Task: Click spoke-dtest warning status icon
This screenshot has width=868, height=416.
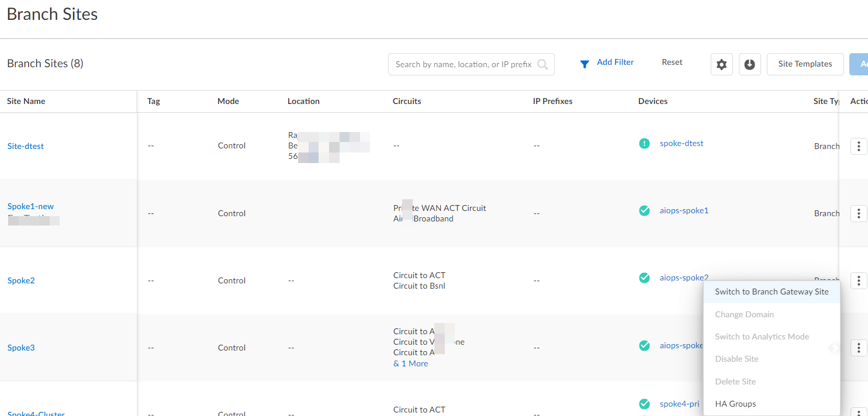Action: pyautogui.click(x=644, y=143)
